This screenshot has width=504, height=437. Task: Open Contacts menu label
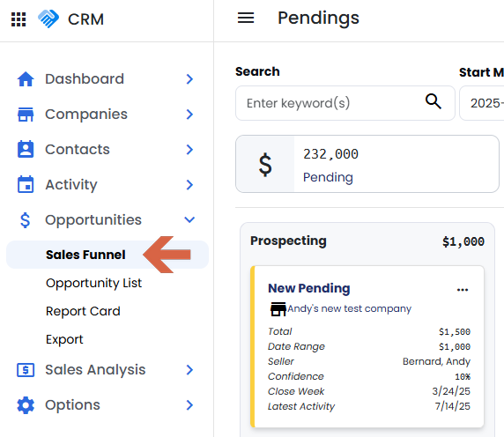point(78,150)
